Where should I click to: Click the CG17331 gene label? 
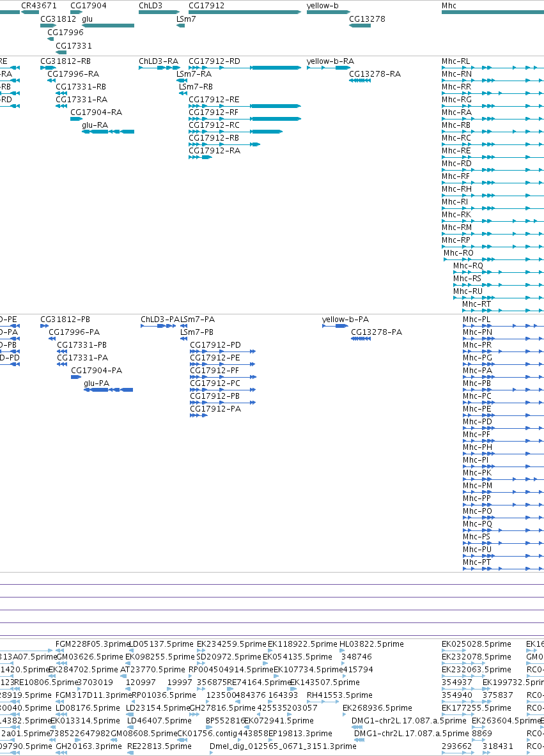pos(74,46)
